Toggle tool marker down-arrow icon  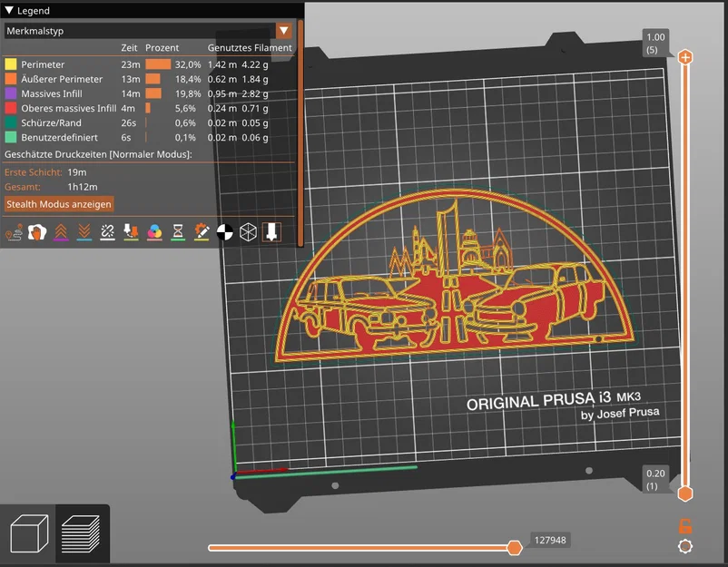click(271, 233)
